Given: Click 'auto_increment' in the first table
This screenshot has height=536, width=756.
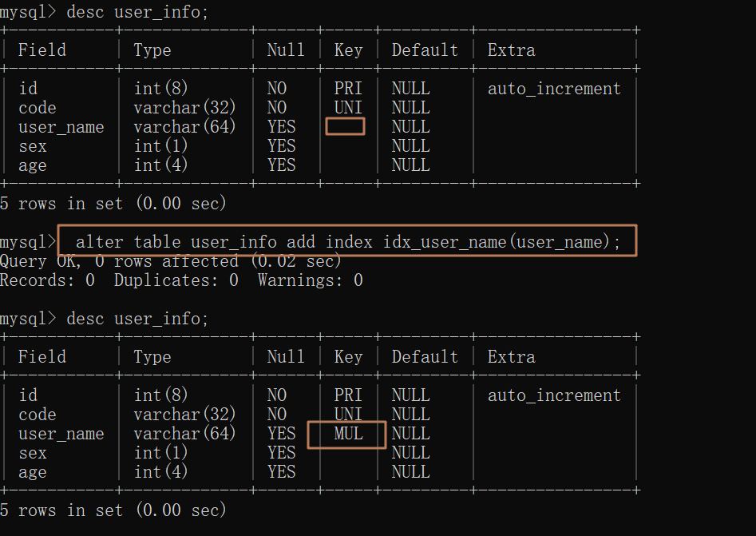Looking at the screenshot, I should pos(554,89).
